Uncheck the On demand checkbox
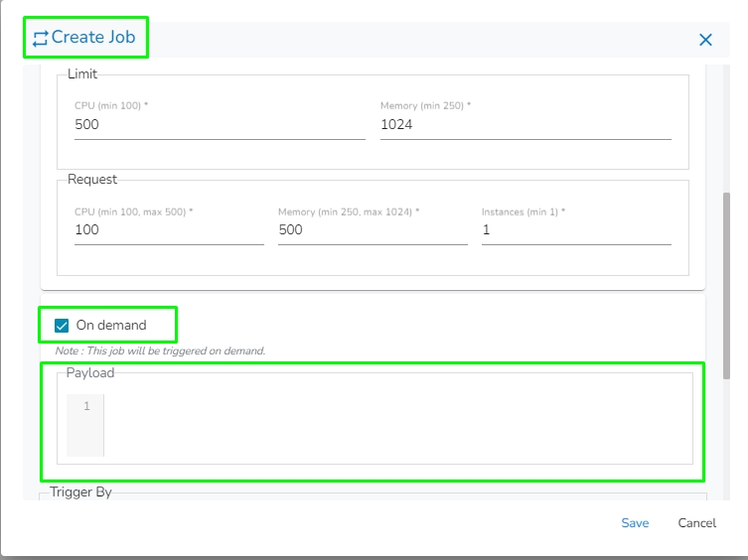Image resolution: width=748 pixels, height=560 pixels. (x=63, y=326)
